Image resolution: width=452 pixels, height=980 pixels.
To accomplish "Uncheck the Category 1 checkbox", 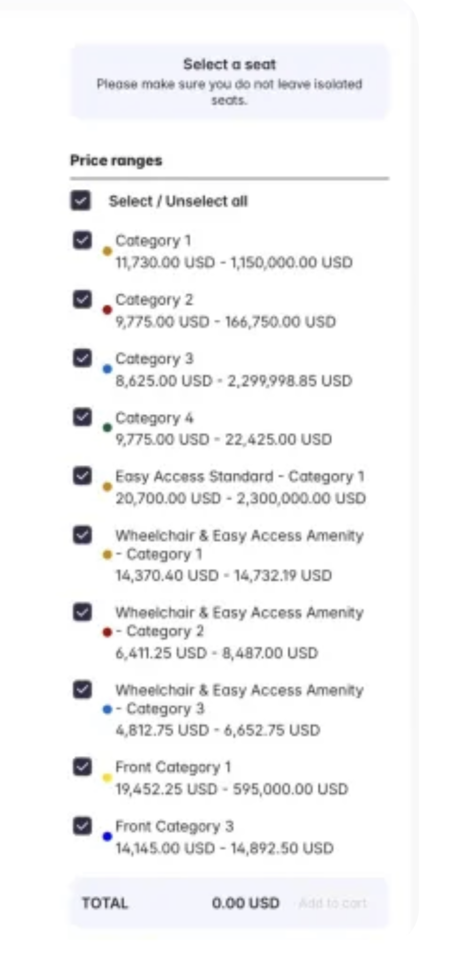I will coord(82,240).
